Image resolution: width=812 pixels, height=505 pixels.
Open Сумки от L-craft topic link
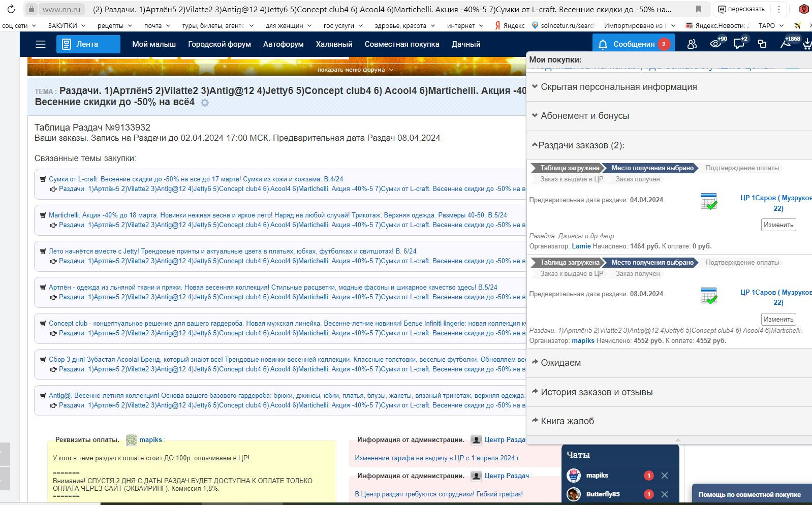click(196, 179)
